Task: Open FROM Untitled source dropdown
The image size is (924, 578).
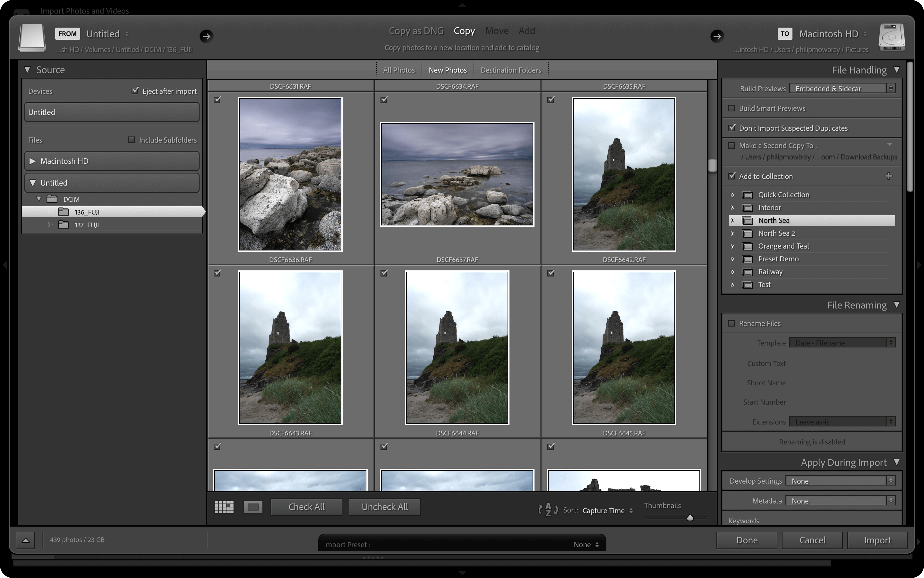Action: (x=107, y=34)
